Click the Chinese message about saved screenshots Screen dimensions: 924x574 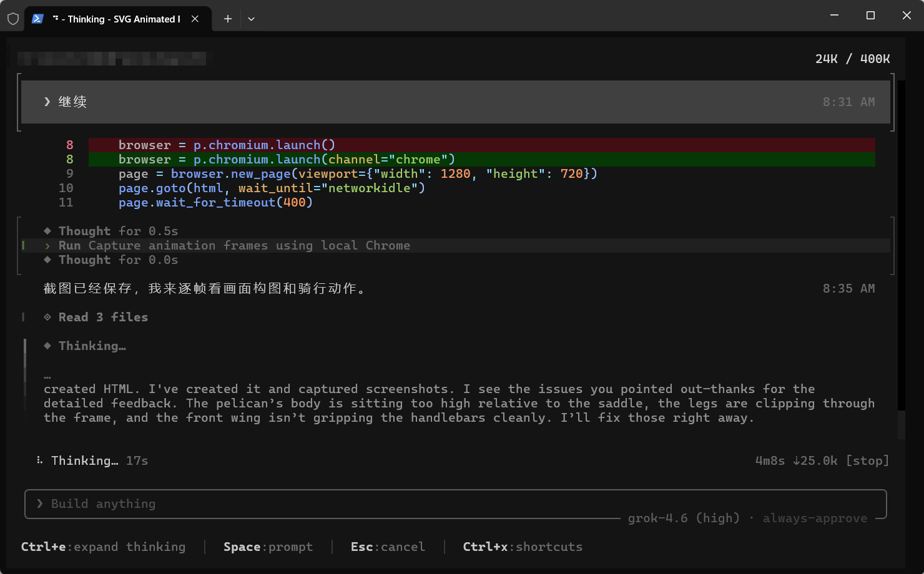click(x=205, y=288)
